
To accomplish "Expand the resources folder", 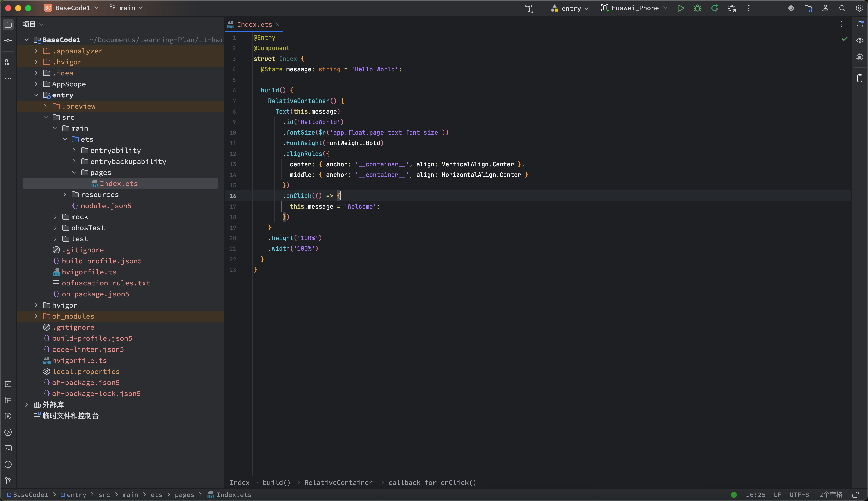I will [65, 194].
